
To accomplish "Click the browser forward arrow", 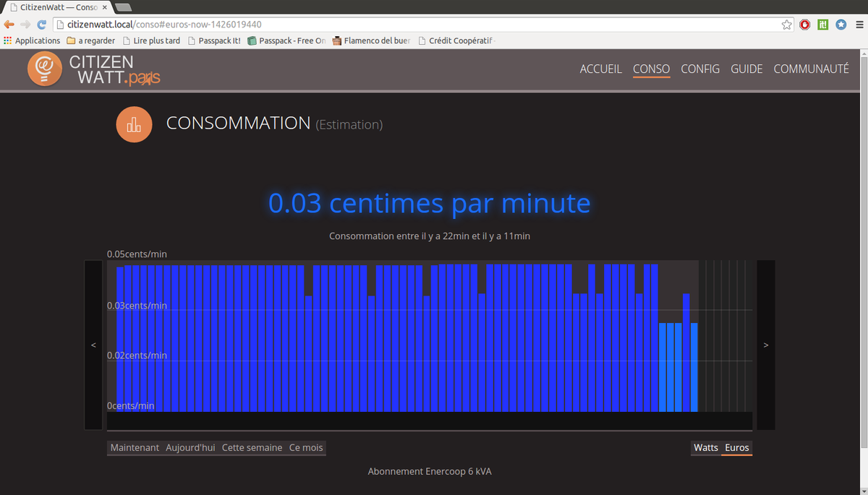I will [x=25, y=25].
